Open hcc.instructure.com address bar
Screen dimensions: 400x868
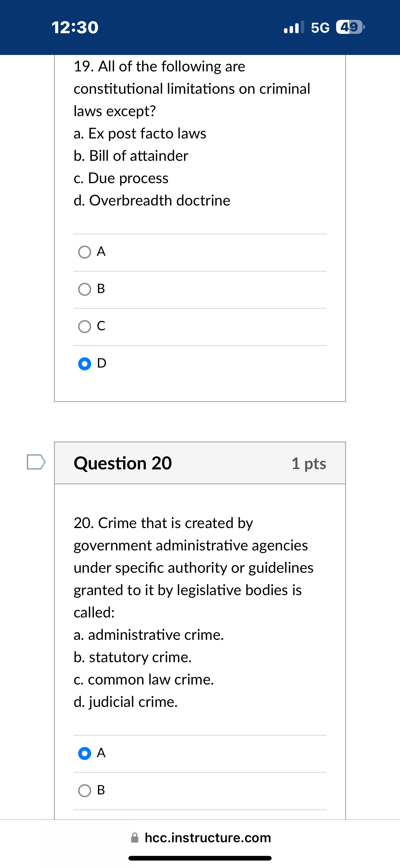(x=208, y=837)
